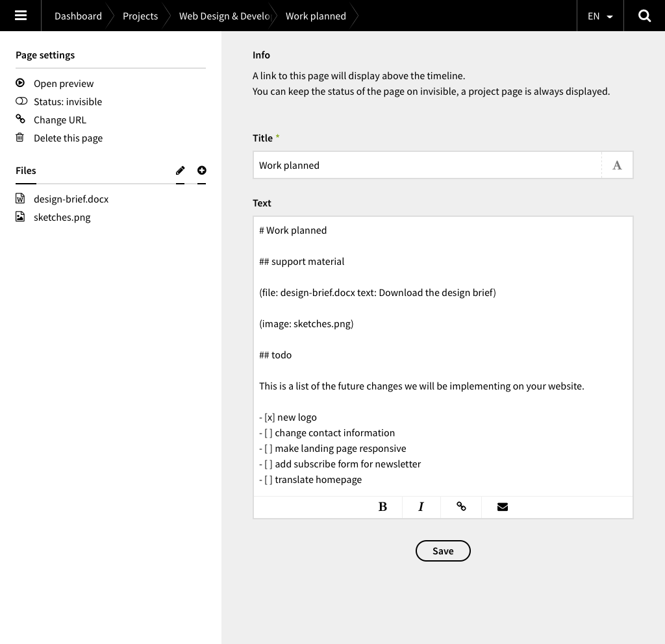665x644 pixels.
Task: Click the Info heading
Action: pos(261,55)
